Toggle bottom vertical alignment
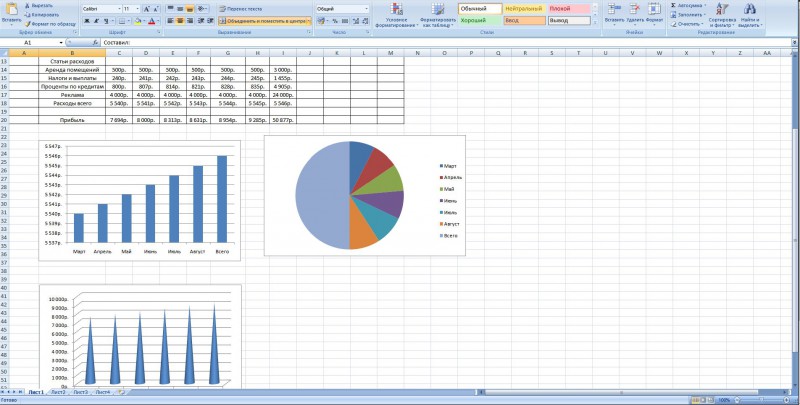 click(x=189, y=9)
